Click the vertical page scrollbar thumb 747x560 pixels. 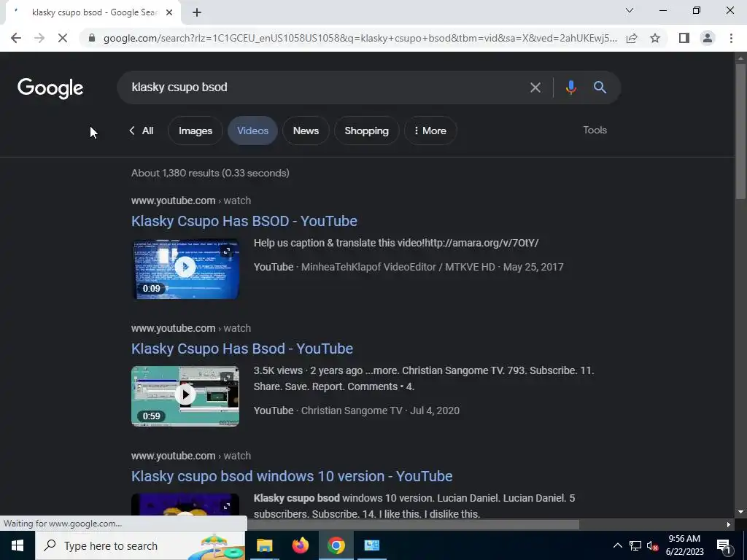[740, 131]
